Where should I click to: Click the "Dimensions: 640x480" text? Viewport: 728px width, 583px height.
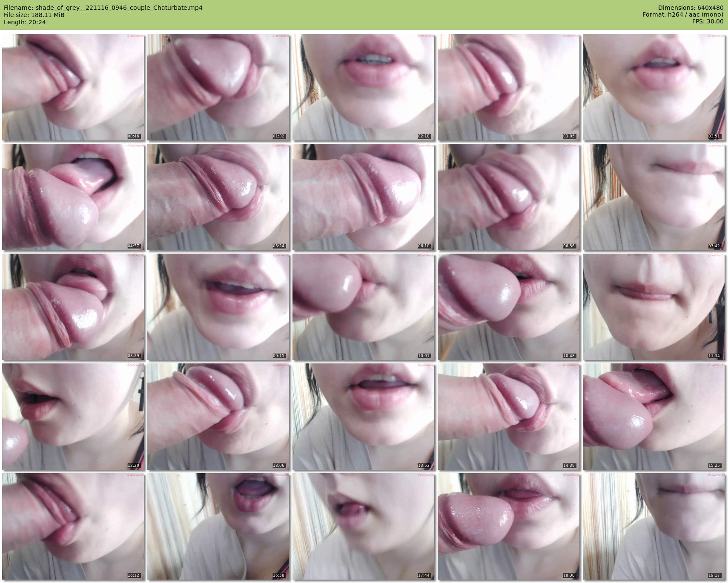(691, 8)
